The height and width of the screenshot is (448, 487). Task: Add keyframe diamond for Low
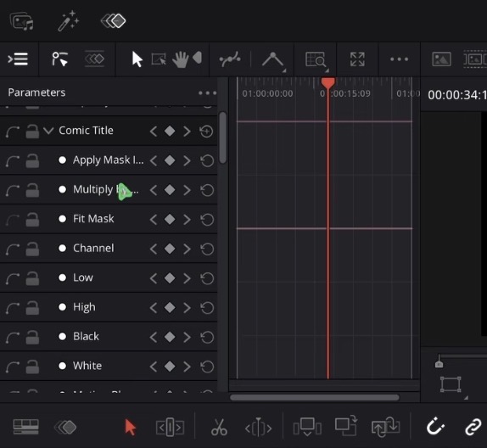[170, 278]
